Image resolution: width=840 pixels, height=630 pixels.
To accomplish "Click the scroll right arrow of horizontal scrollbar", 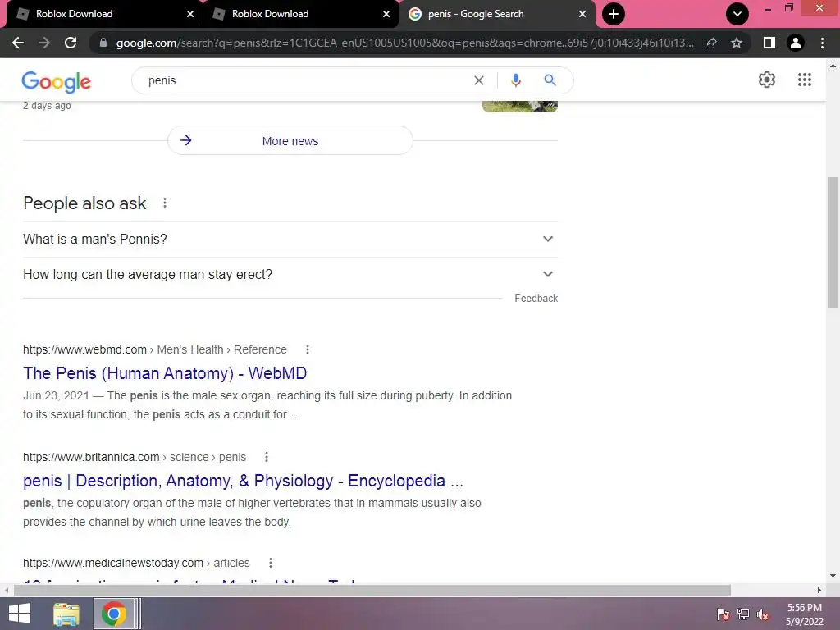I will click(x=819, y=591).
